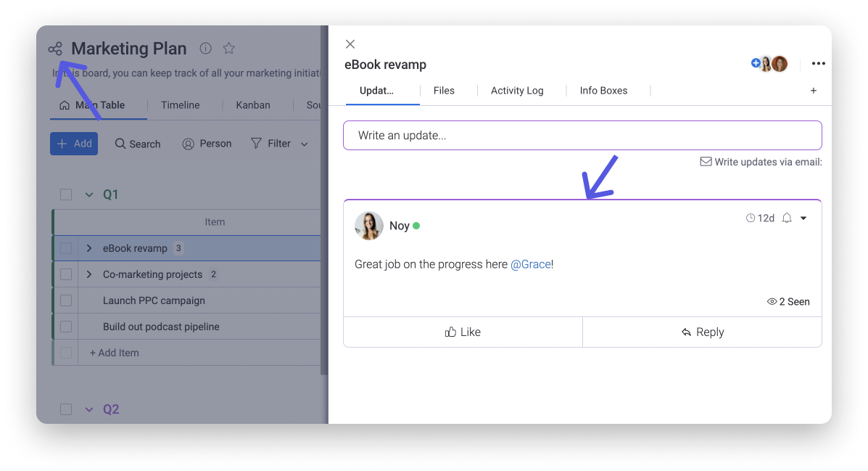Click the Person filter button
Screen dimensions: 868x471
coord(207,144)
